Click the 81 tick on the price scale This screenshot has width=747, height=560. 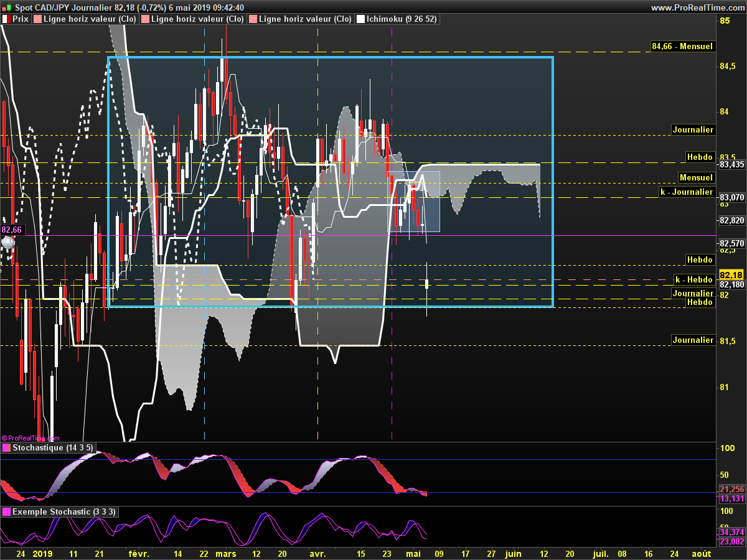pos(725,387)
